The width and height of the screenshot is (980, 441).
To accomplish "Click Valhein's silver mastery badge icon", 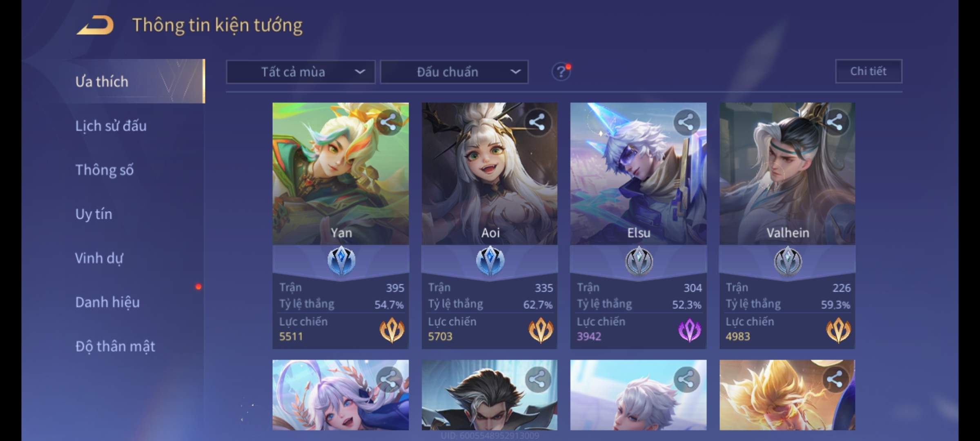I will pos(788,261).
